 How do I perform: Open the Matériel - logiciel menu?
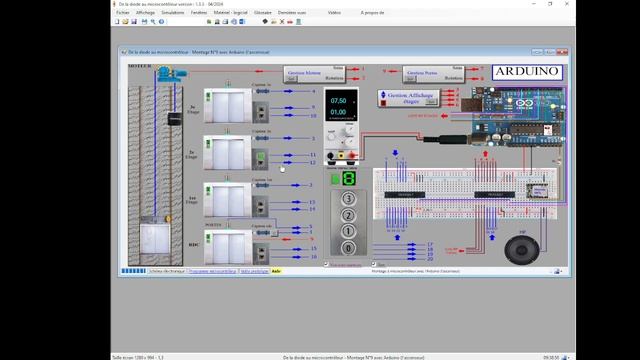[231, 13]
